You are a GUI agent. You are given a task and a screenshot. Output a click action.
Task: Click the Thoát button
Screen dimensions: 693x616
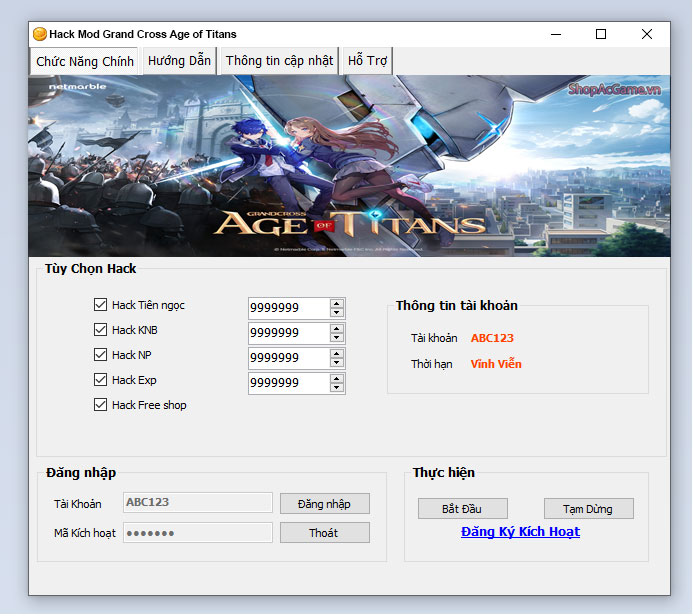(325, 532)
